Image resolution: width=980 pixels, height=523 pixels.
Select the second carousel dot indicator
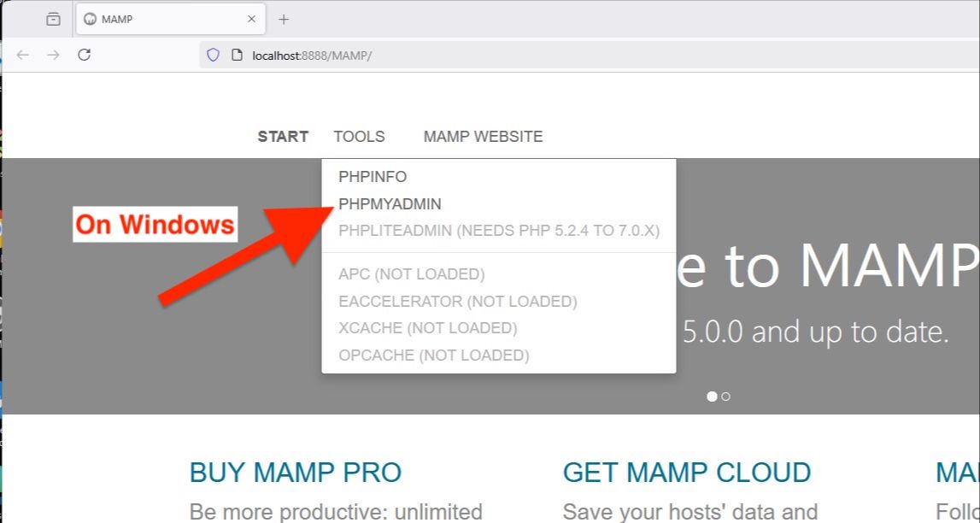coord(725,397)
